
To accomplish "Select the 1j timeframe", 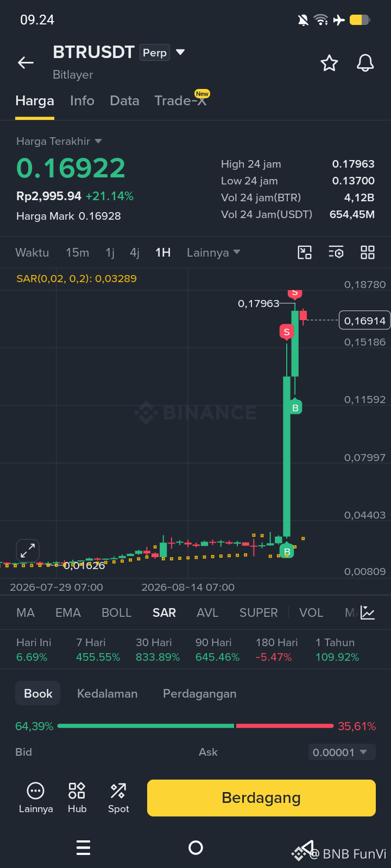I will 110,252.
